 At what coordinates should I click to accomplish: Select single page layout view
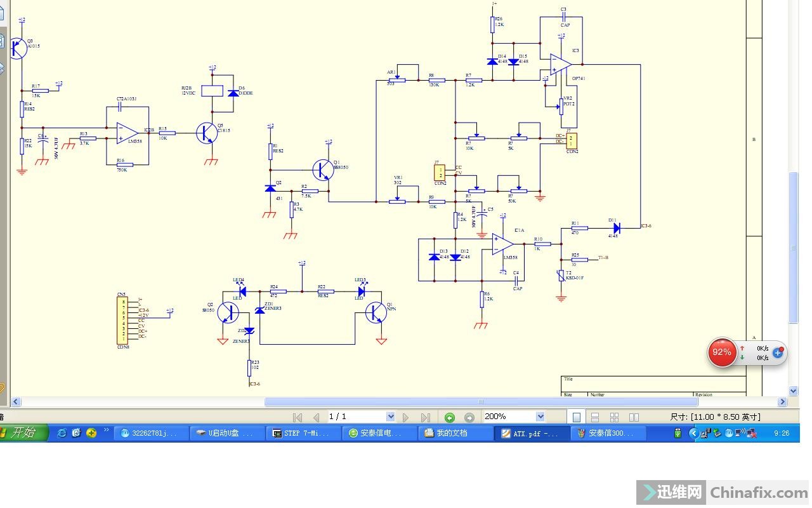(x=577, y=417)
